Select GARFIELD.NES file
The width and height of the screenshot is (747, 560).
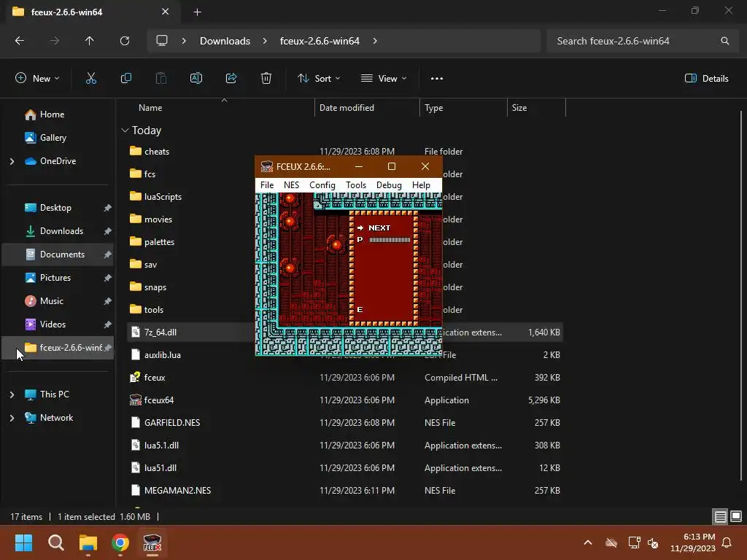pos(172,422)
